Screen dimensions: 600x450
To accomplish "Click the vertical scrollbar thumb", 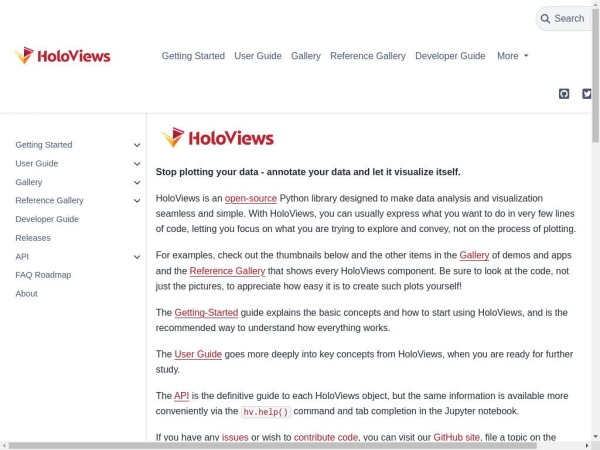I will pyautogui.click(x=596, y=76).
